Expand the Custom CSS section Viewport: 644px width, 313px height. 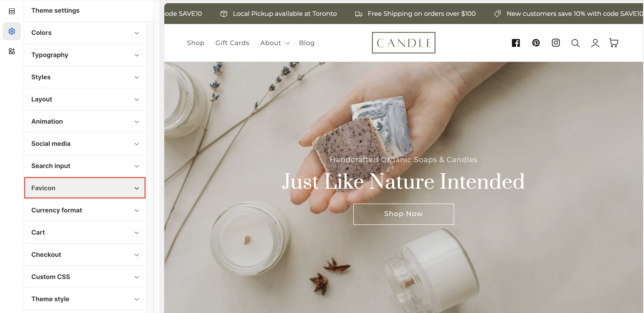(85, 277)
